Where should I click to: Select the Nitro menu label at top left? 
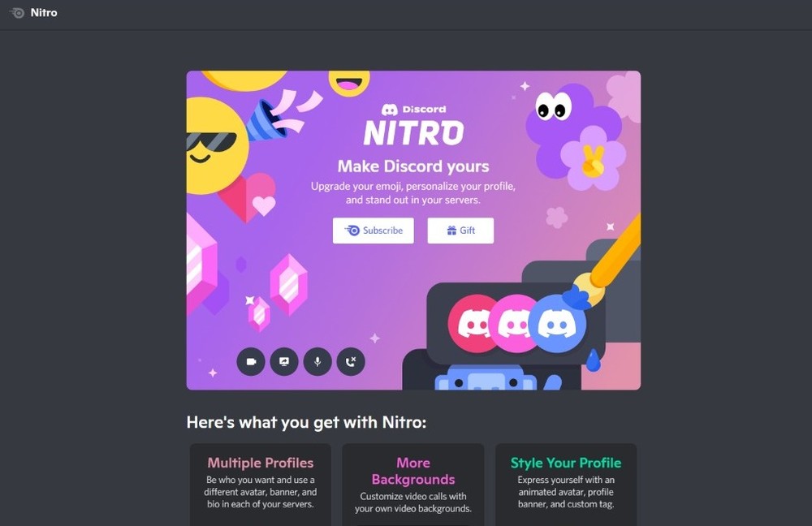45,12
